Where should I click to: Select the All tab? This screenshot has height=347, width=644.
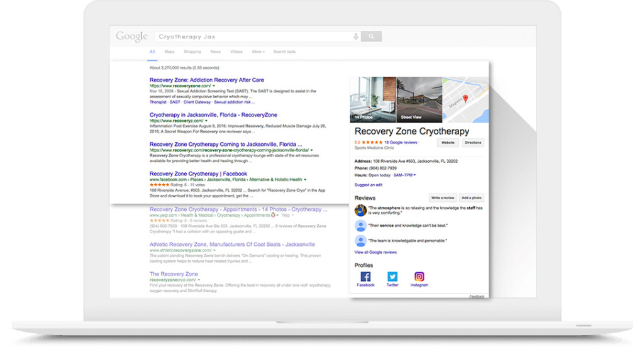tap(152, 52)
